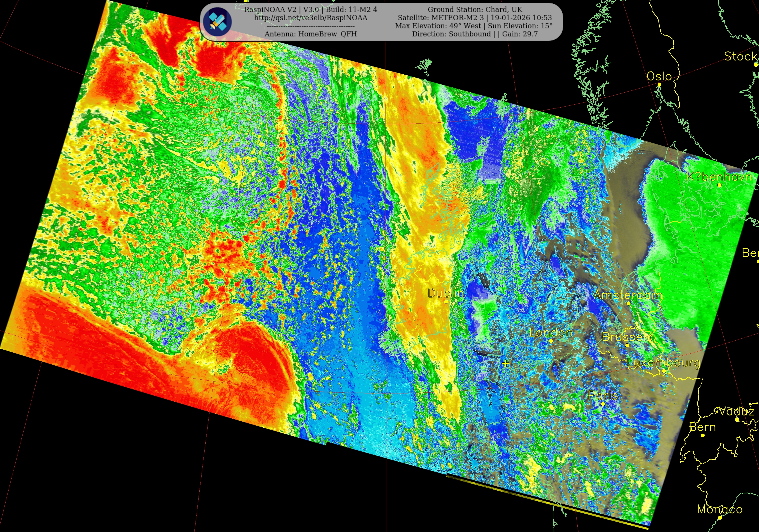The height and width of the screenshot is (532, 759).
Task: Click the K?benhavn city label
Action: click(719, 177)
